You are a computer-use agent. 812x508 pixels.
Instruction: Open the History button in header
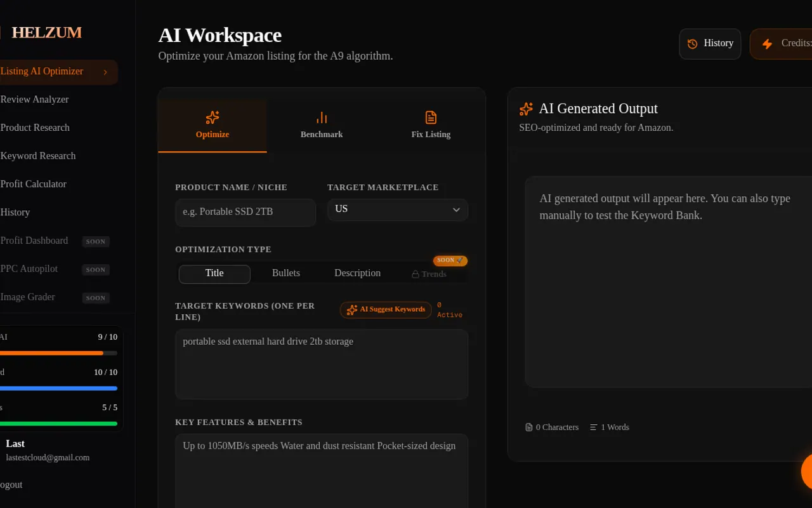pyautogui.click(x=710, y=44)
